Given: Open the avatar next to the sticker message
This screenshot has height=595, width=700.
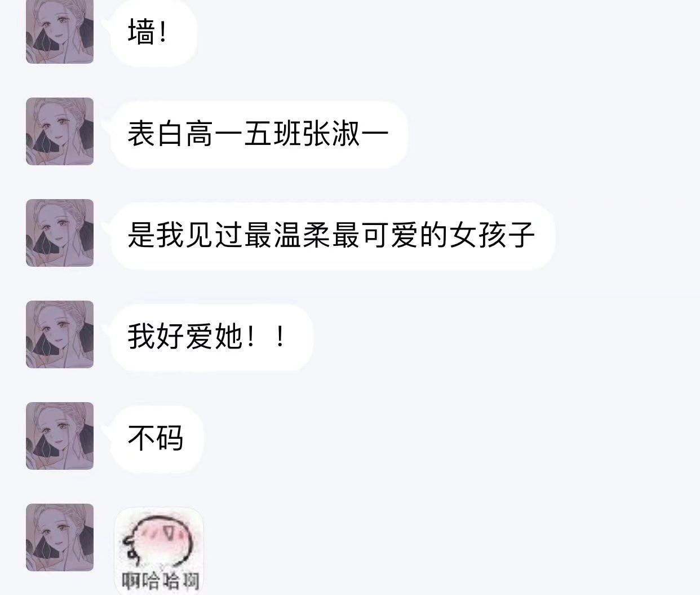Looking at the screenshot, I should point(60,537).
